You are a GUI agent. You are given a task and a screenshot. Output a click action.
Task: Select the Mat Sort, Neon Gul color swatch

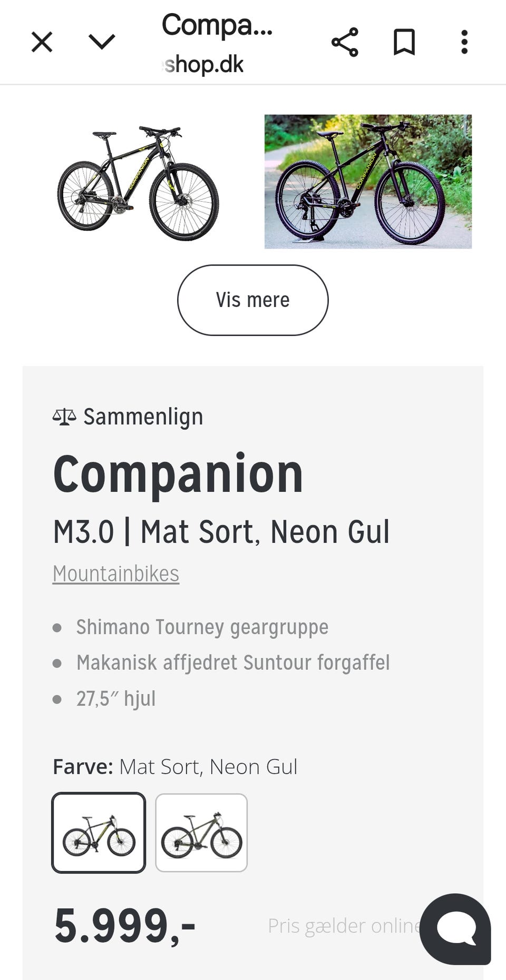tap(99, 833)
